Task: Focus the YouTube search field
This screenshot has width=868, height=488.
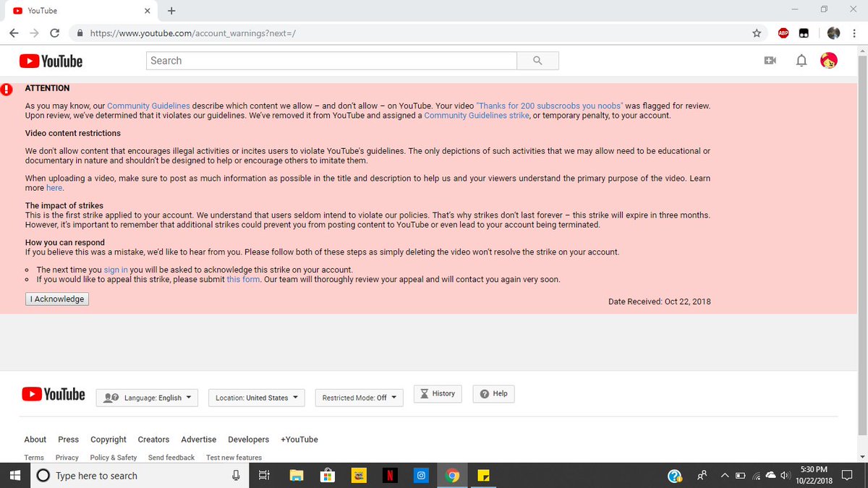Action: point(331,61)
